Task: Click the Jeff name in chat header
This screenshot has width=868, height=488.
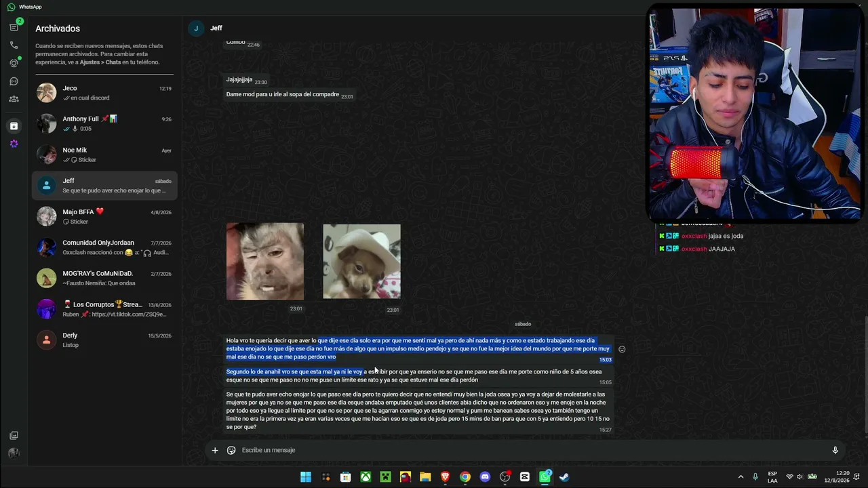Action: click(x=216, y=28)
